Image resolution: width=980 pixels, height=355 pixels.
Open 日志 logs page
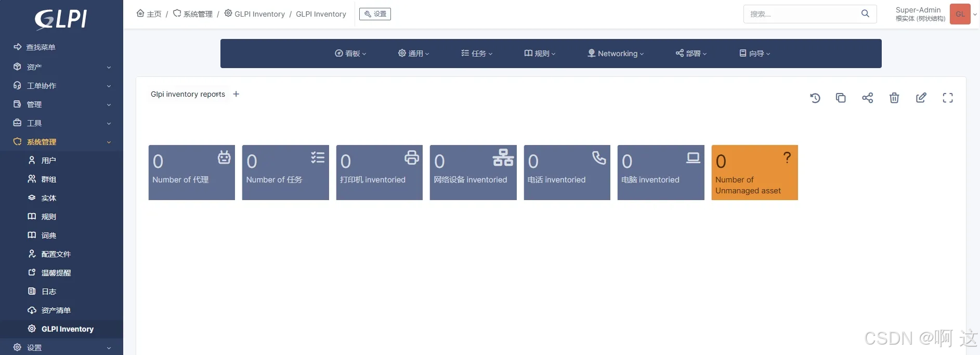tap(61, 292)
